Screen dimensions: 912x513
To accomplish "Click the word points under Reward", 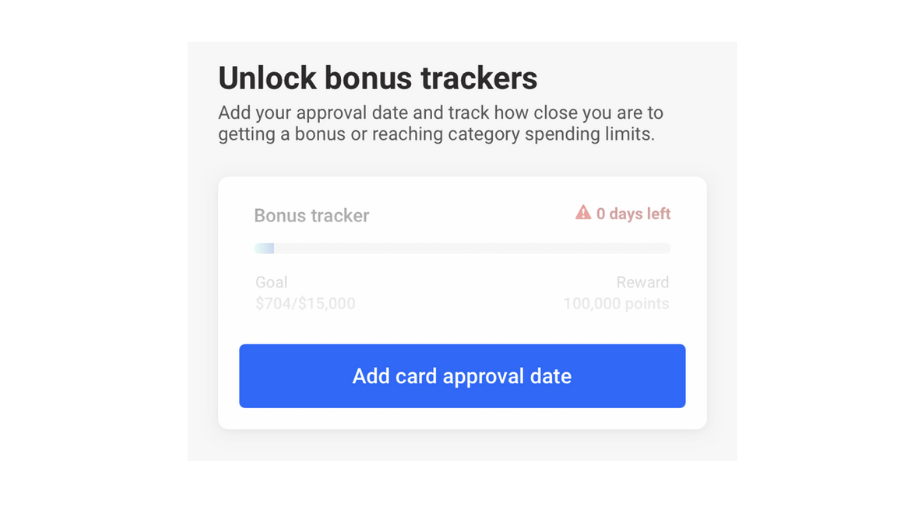I will coord(645,303).
